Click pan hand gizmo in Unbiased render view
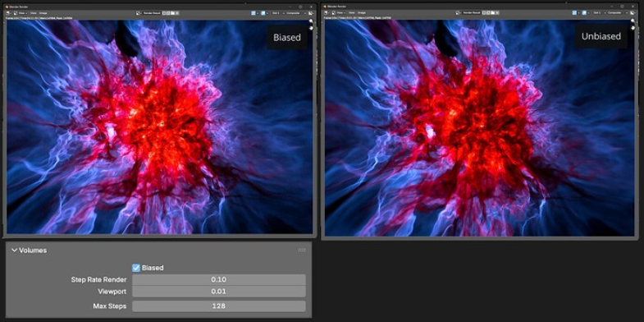The height and width of the screenshot is (322, 644). (633, 28)
